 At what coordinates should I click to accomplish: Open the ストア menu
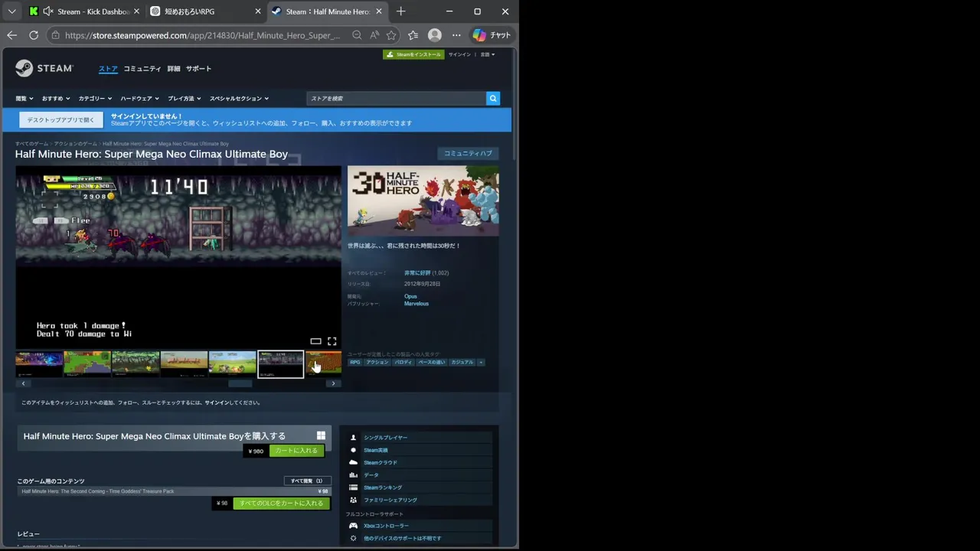[x=108, y=69]
